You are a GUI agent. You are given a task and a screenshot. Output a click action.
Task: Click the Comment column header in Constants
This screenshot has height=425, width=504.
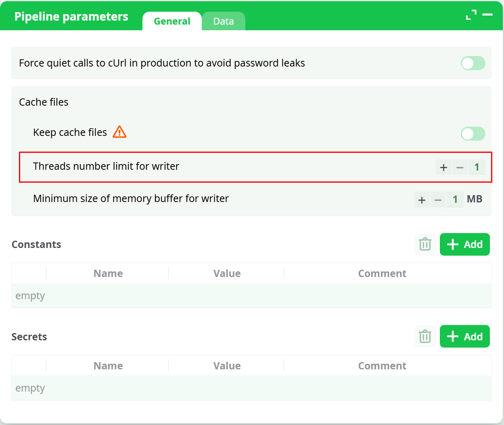(382, 273)
